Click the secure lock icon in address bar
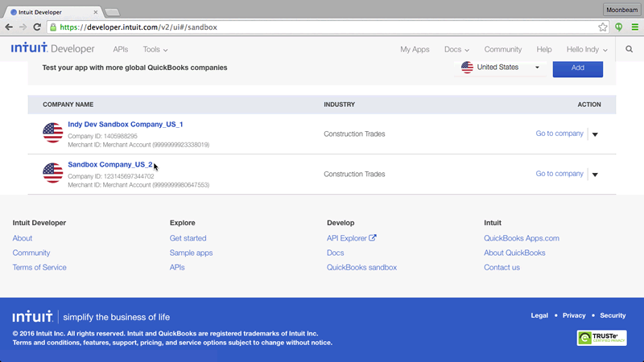This screenshot has height=362, width=644. tap(53, 27)
